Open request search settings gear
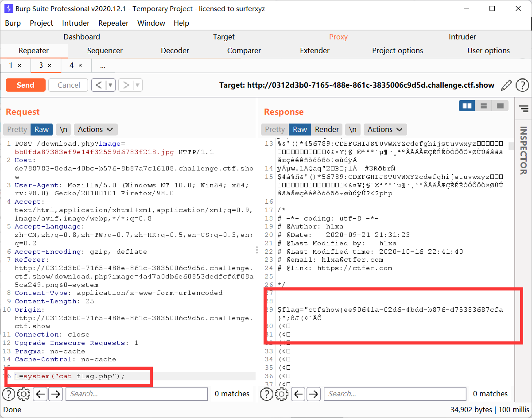 click(x=23, y=394)
